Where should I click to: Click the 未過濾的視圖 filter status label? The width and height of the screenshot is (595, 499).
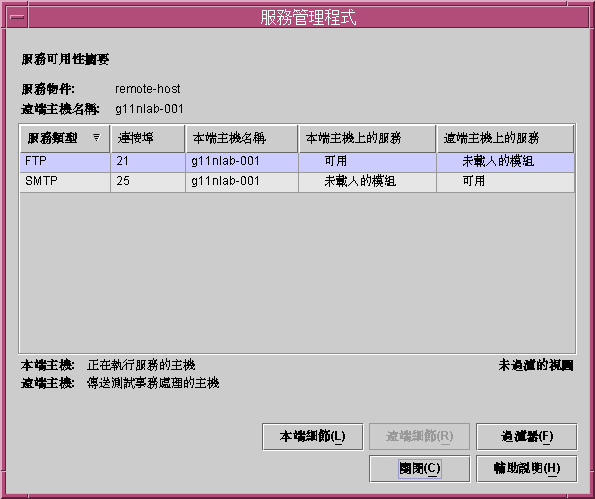tap(536, 365)
